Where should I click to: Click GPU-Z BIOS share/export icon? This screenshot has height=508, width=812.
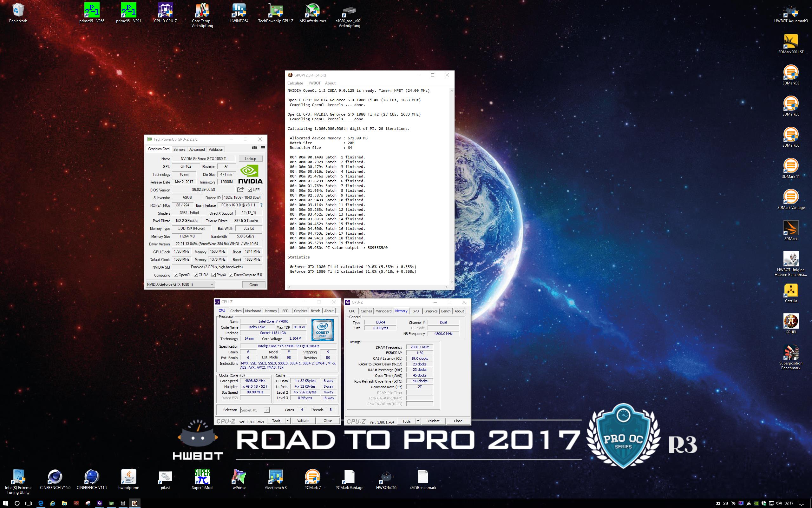pos(240,190)
